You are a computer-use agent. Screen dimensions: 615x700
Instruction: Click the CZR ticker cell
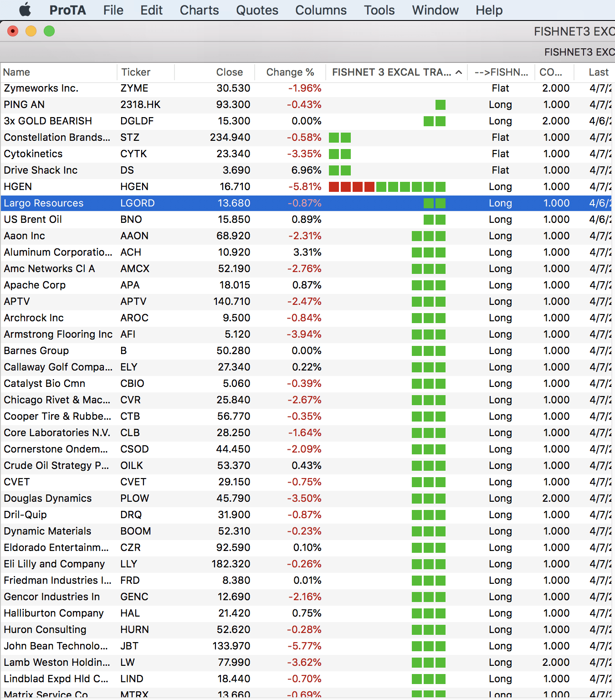(131, 548)
